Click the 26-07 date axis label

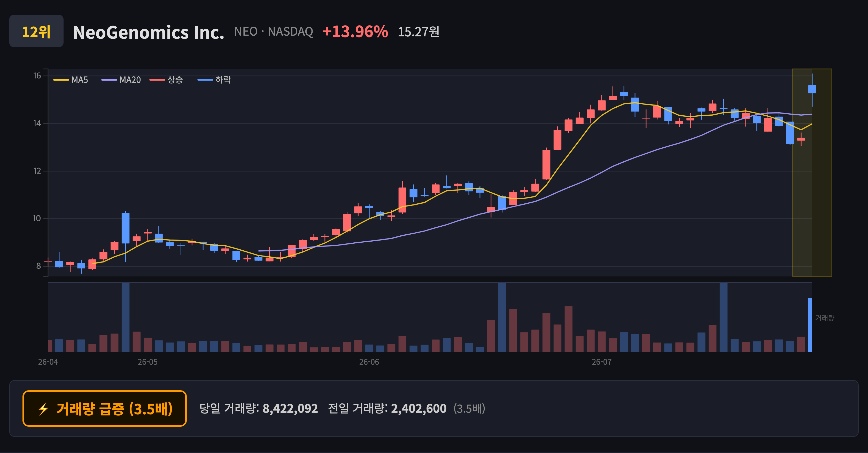point(601,362)
